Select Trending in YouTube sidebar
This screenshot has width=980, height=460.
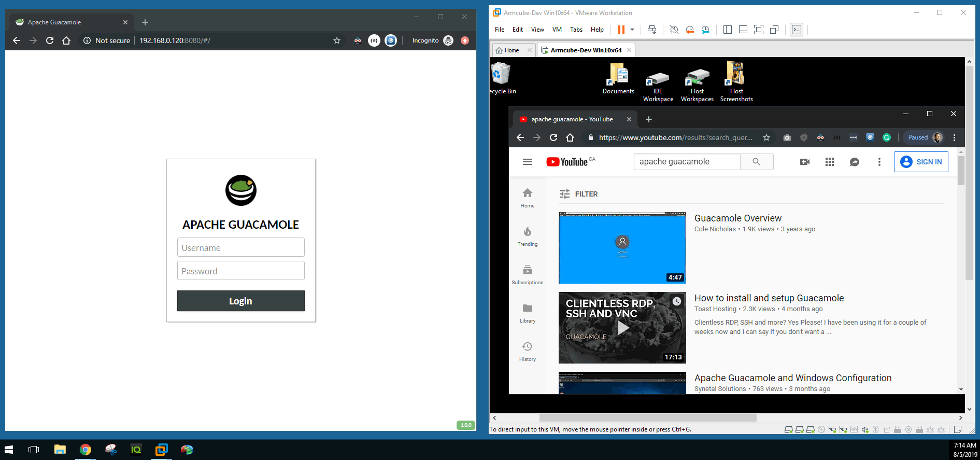point(528,236)
